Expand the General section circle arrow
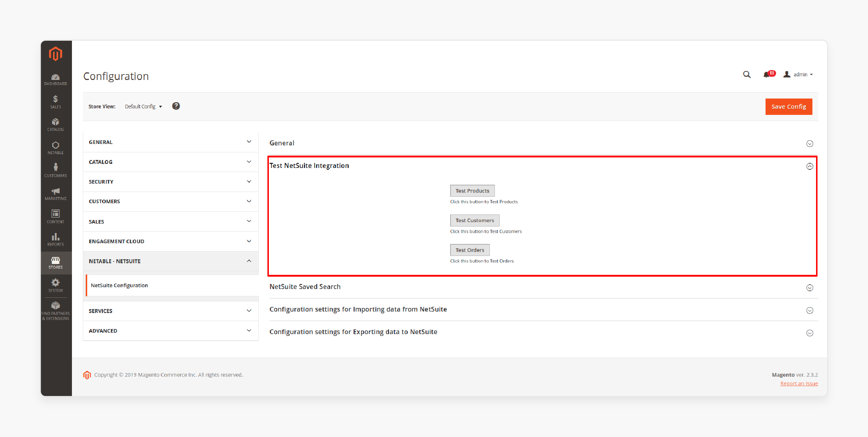 (810, 144)
